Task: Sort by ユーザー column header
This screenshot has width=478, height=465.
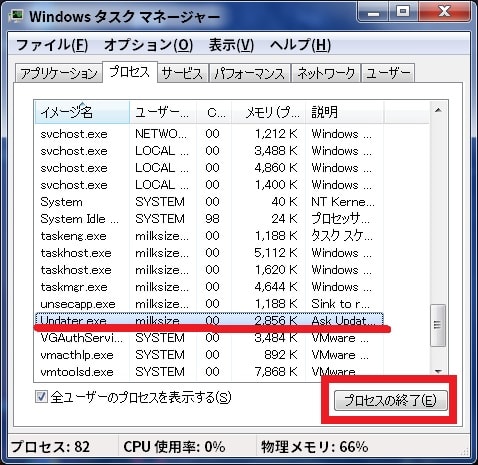Action: click(163, 112)
